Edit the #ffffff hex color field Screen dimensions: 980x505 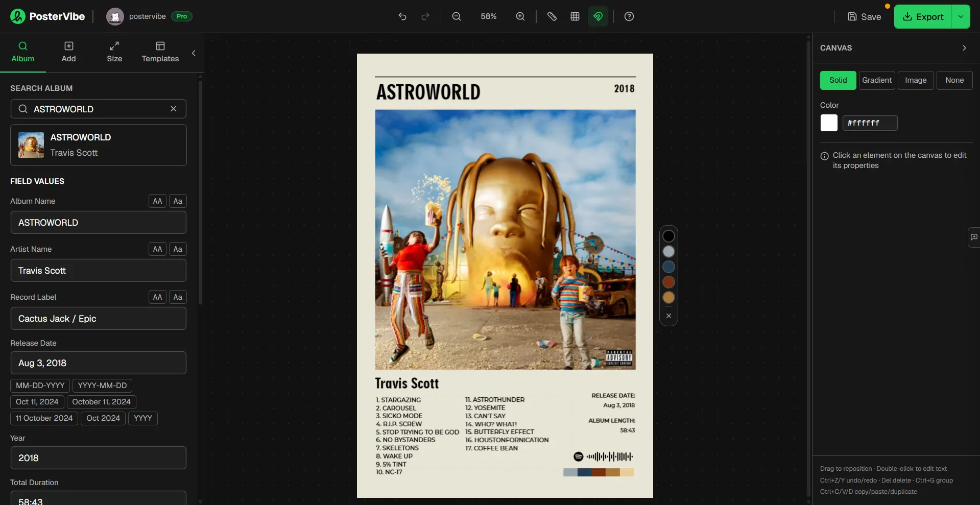(870, 123)
